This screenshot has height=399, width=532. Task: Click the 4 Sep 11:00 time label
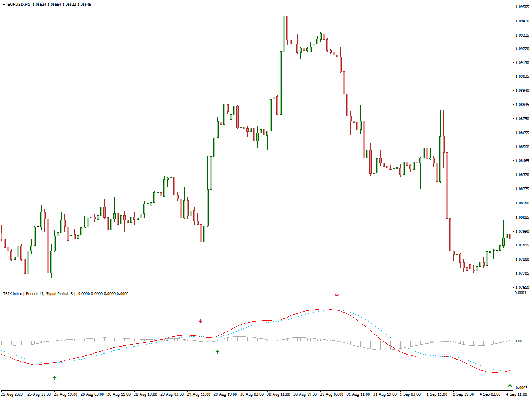click(517, 394)
